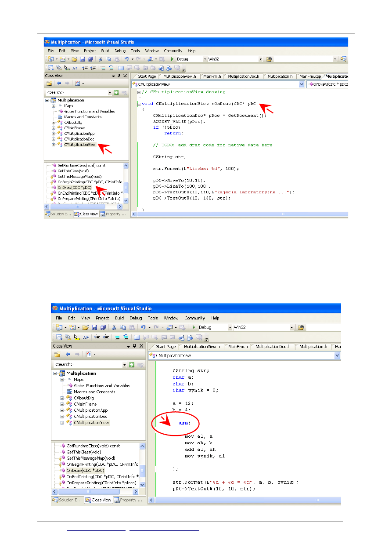Expand CMainFrame node in upper Class View tree

54,128
